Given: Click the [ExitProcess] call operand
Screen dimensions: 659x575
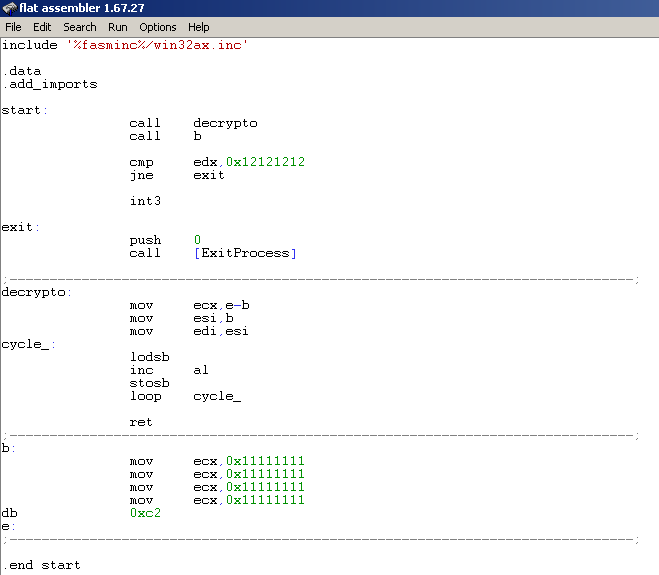Looking at the screenshot, I should (245, 253).
